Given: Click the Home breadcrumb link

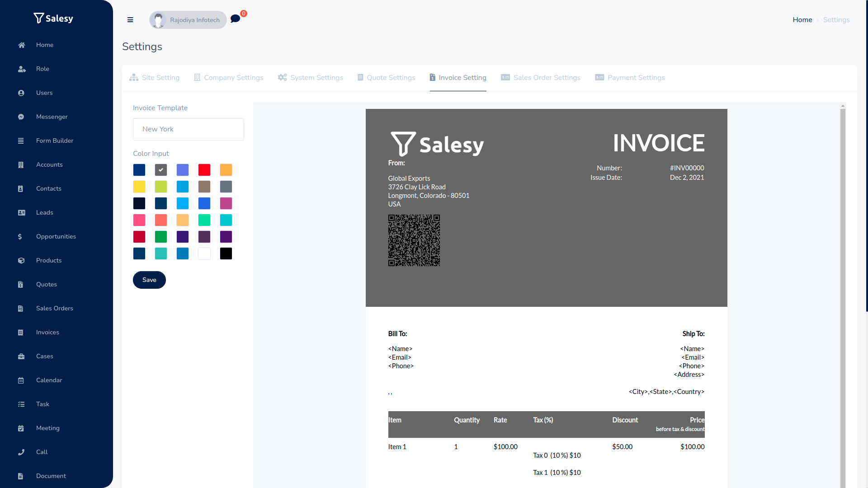Looking at the screenshot, I should click(802, 20).
